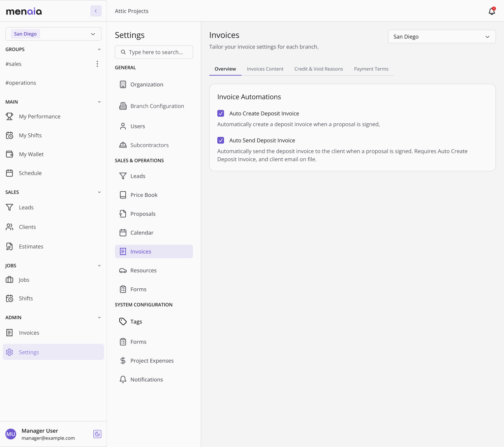The height and width of the screenshot is (447, 504).
Task: Select the Overview tab
Action: tap(225, 69)
